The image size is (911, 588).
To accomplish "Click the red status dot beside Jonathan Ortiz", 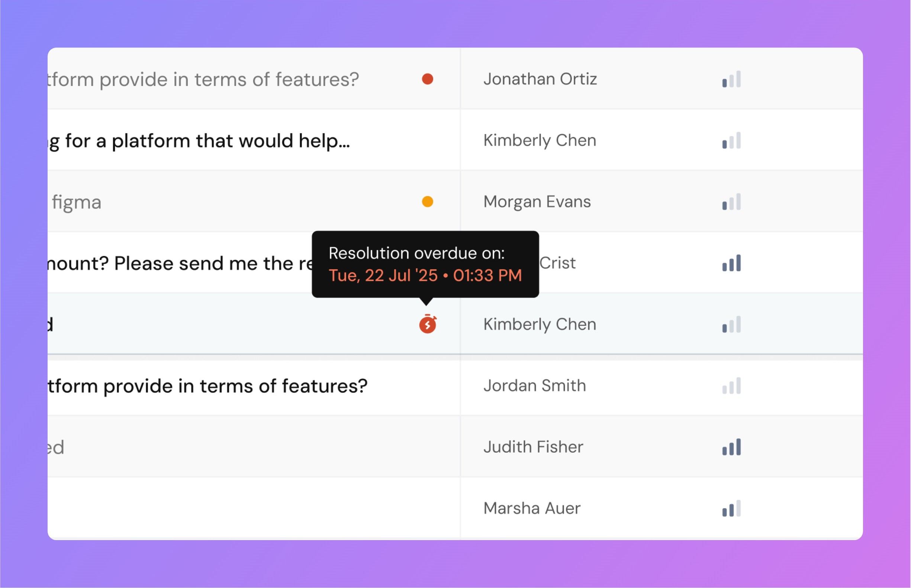I will click(x=427, y=79).
